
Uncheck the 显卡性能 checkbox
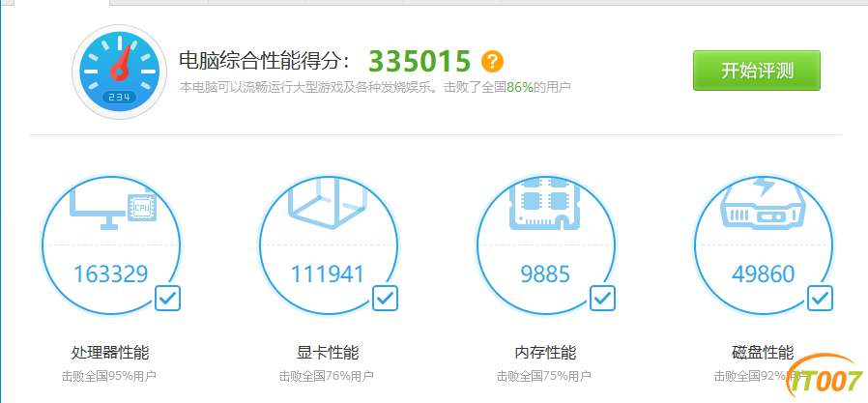coord(386,299)
